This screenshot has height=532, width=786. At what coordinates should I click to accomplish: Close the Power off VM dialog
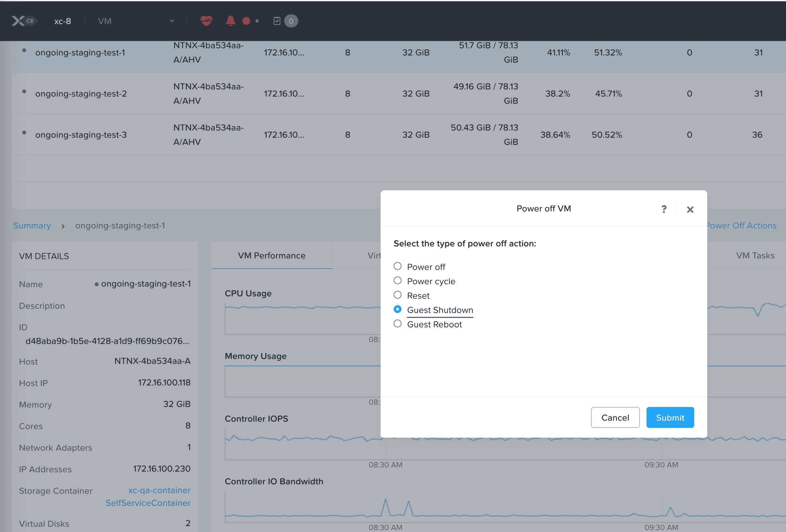pos(690,209)
